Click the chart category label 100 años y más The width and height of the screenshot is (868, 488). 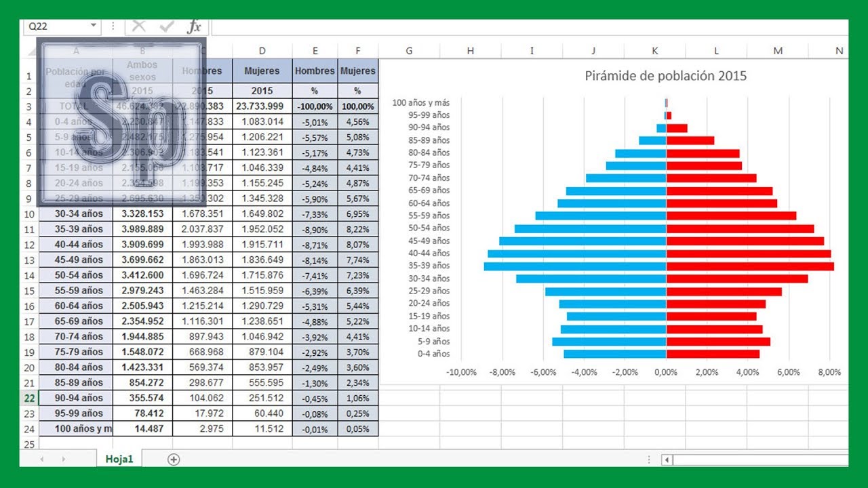(421, 102)
